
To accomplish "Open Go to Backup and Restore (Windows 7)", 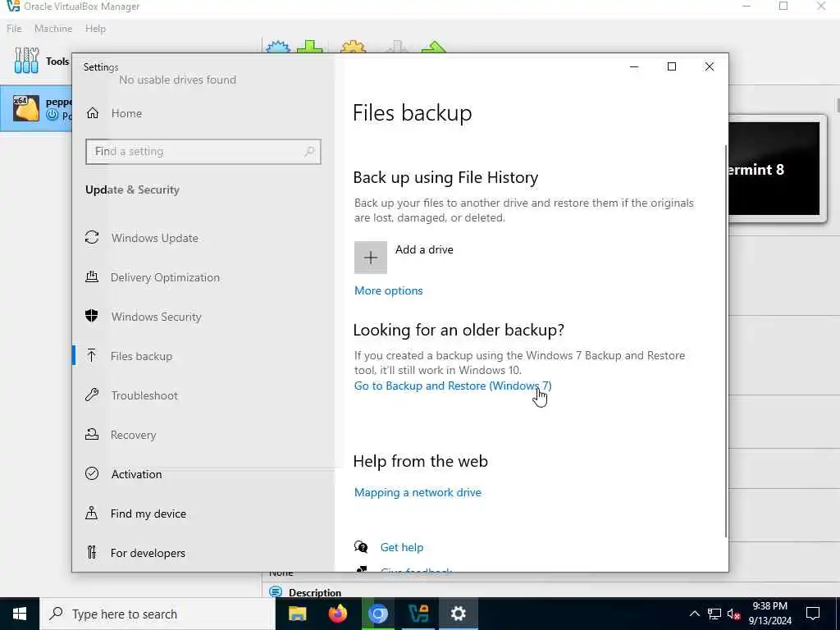I will (453, 386).
